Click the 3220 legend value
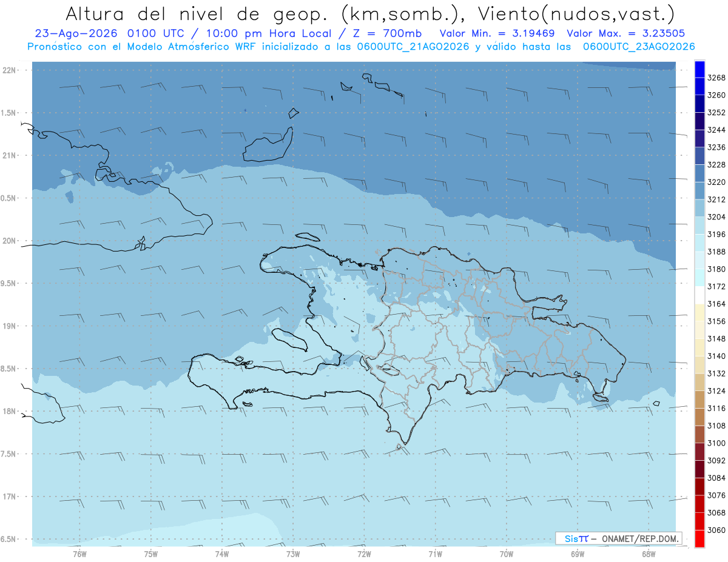Viewport: 728px width, 562px height. pos(716,182)
